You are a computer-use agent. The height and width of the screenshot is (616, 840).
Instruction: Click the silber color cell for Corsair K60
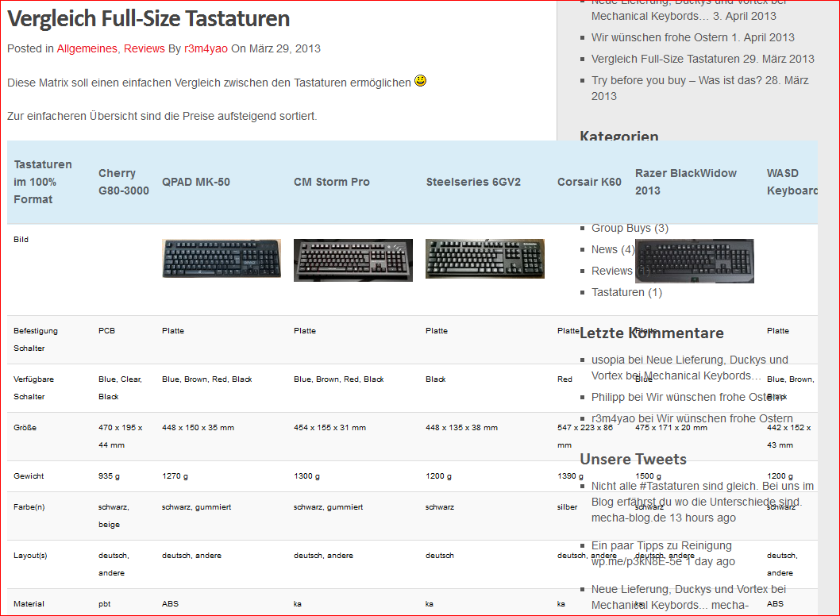point(568,506)
